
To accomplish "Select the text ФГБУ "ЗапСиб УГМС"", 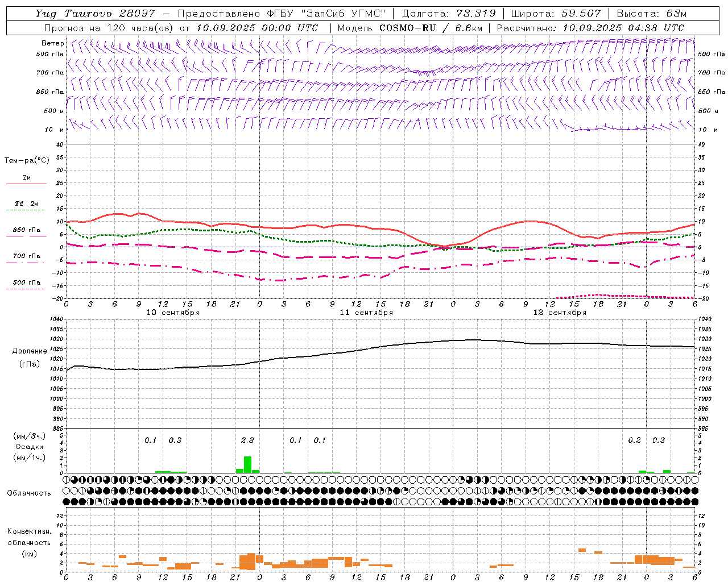I will point(326,14).
